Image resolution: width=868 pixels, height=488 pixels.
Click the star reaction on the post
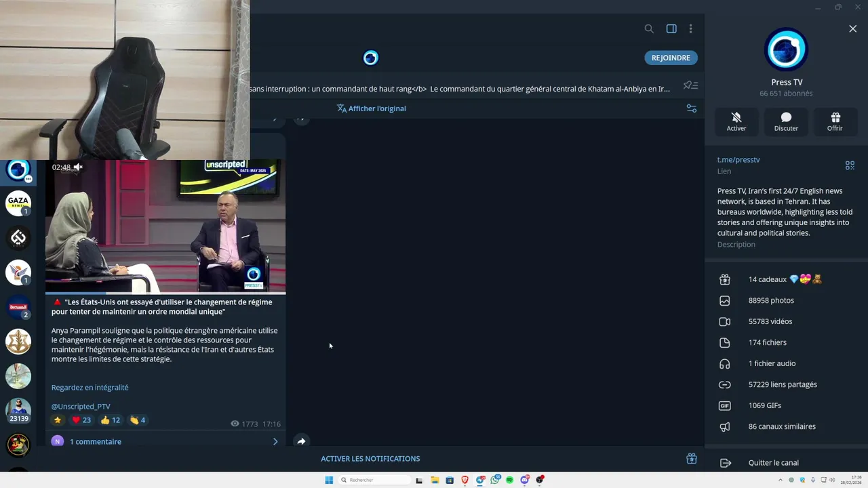click(58, 420)
